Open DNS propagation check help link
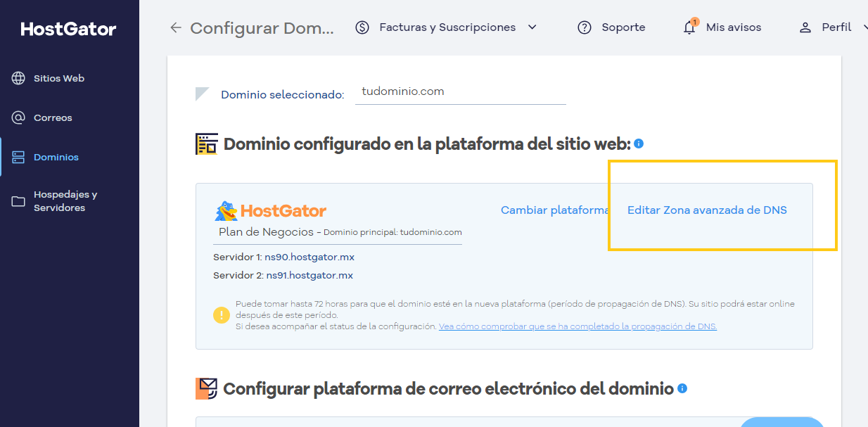 577,326
